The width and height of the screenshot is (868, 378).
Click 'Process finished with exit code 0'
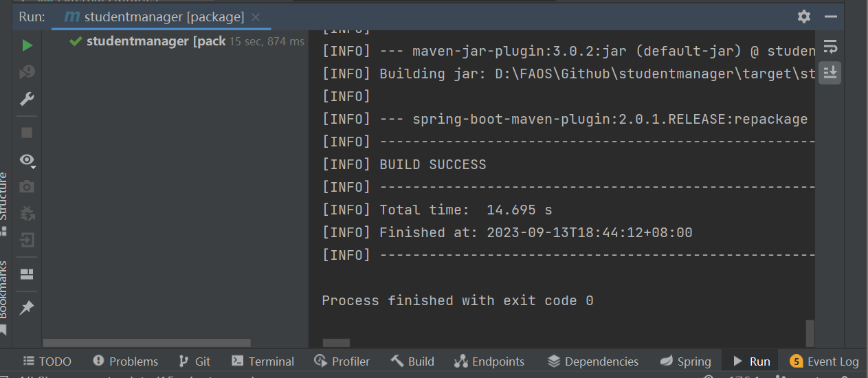click(458, 300)
